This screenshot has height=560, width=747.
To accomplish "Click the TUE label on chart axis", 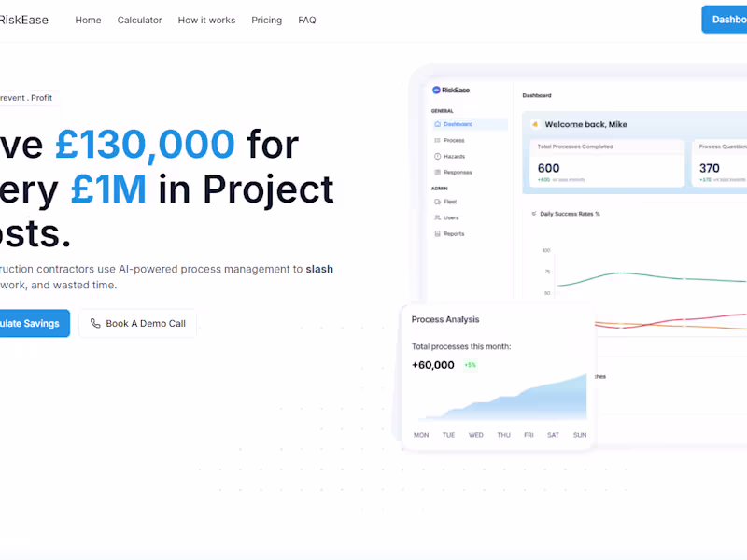I will coord(449,435).
